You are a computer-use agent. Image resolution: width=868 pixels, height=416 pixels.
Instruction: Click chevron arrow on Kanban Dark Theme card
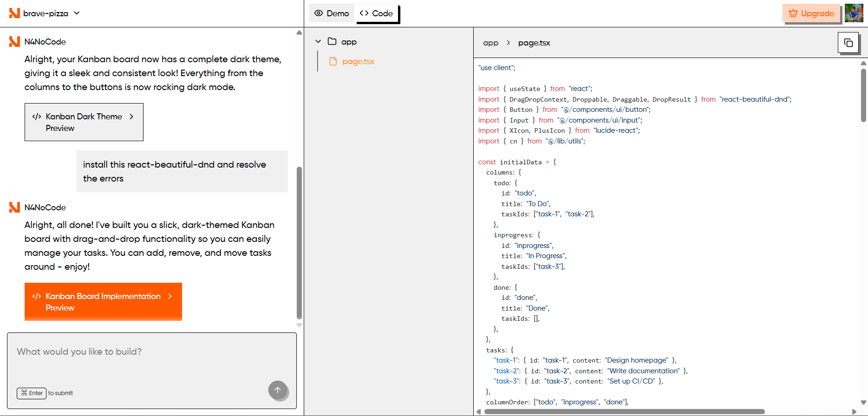(x=131, y=117)
